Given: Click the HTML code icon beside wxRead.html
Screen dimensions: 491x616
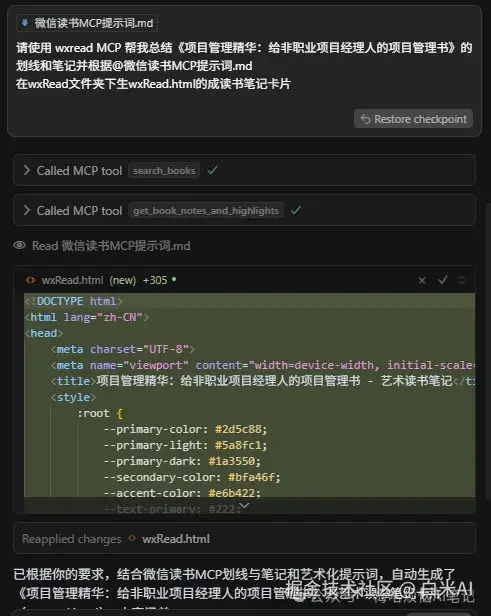Looking at the screenshot, I should click(x=30, y=280).
